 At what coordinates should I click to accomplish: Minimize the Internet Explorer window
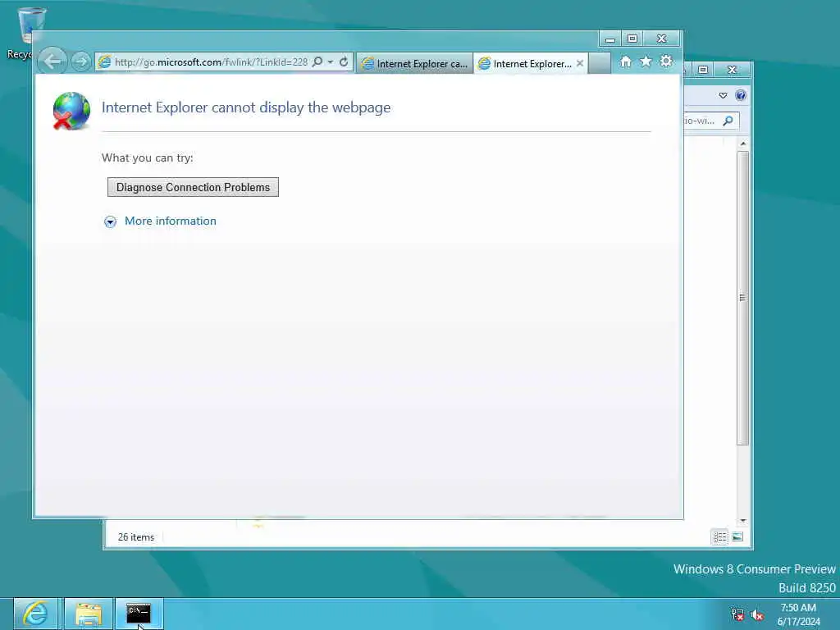pyautogui.click(x=609, y=39)
